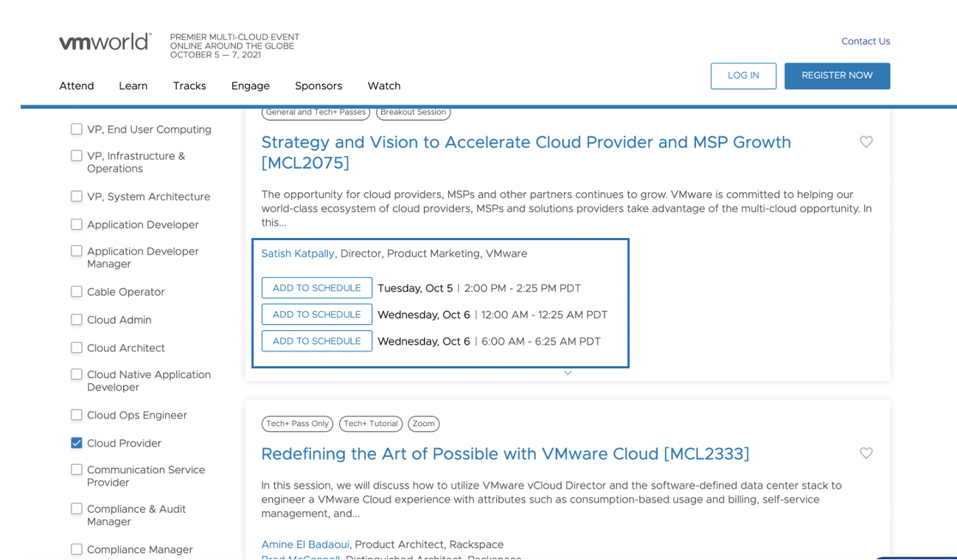
Task: Enable Compliance & Audit Manager filter
Action: (x=77, y=508)
